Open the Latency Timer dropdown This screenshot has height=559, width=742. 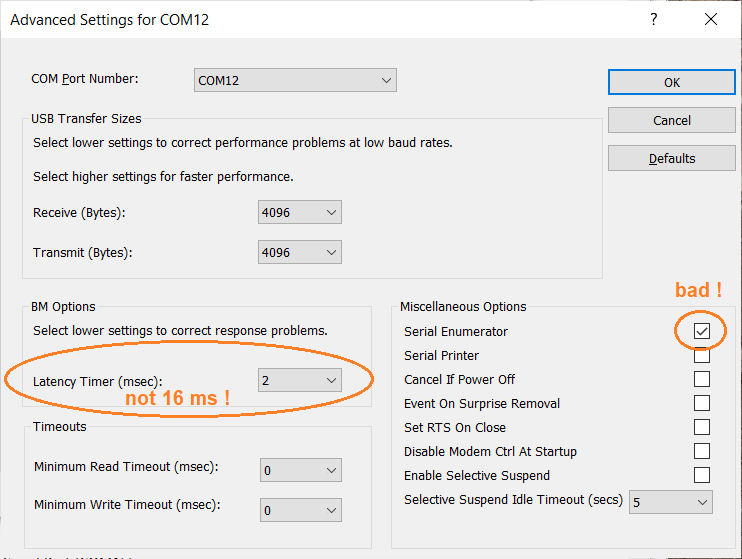[300, 380]
